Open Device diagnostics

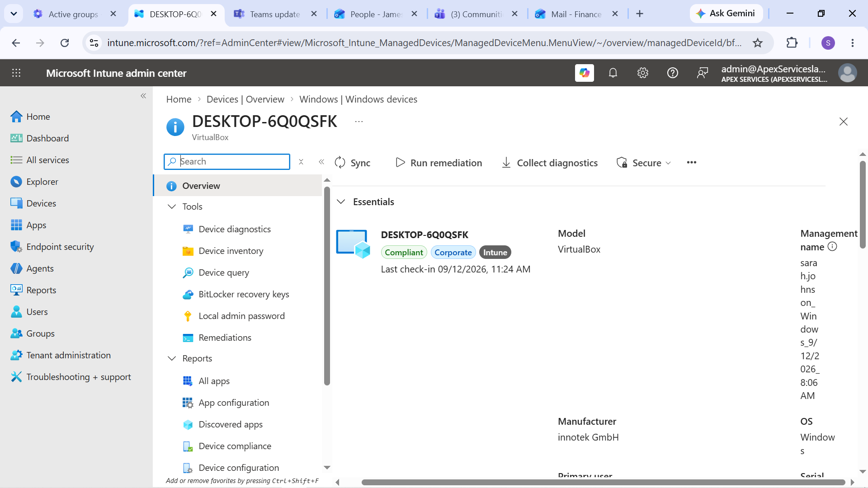[x=235, y=229]
